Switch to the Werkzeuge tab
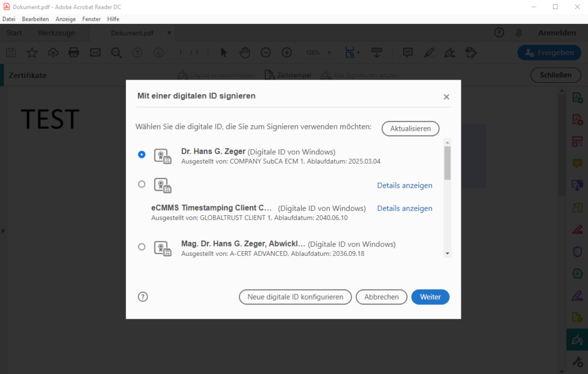The image size is (588, 374). click(56, 33)
